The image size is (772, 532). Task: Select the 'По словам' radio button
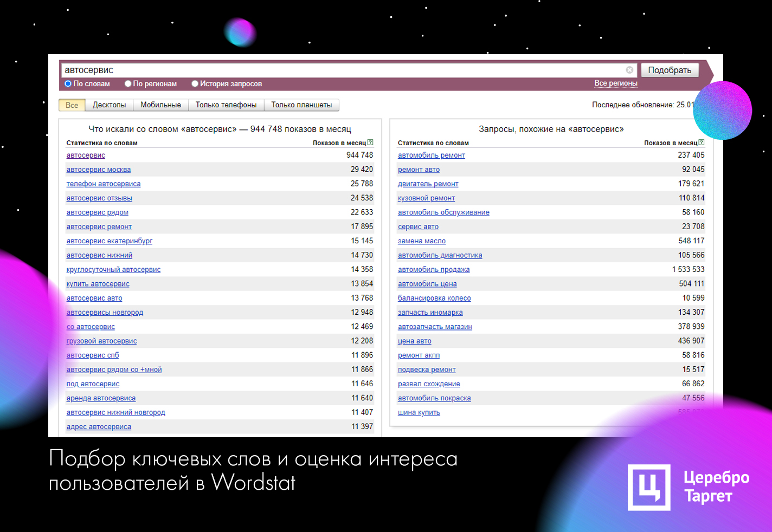pyautogui.click(x=68, y=83)
